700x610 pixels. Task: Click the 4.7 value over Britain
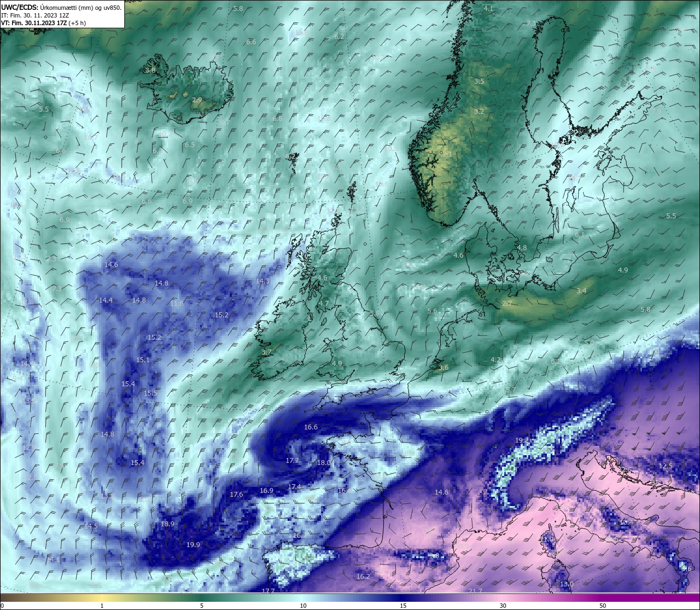tap(324, 303)
